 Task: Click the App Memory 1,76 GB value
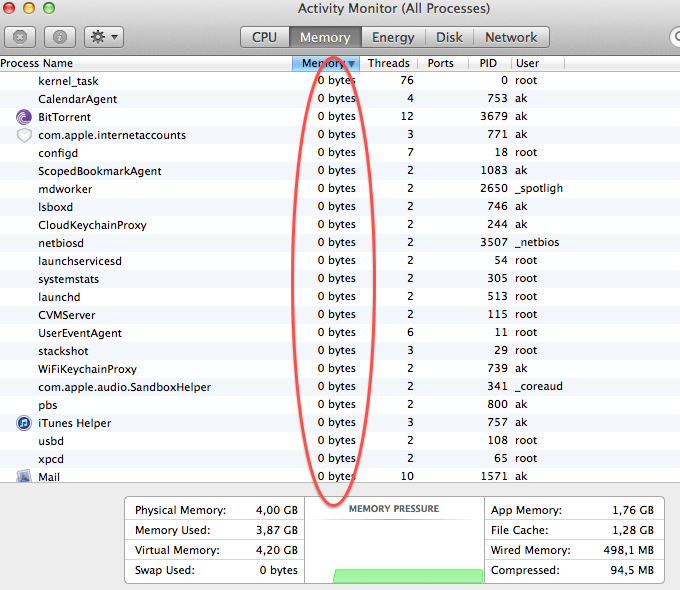click(x=633, y=510)
